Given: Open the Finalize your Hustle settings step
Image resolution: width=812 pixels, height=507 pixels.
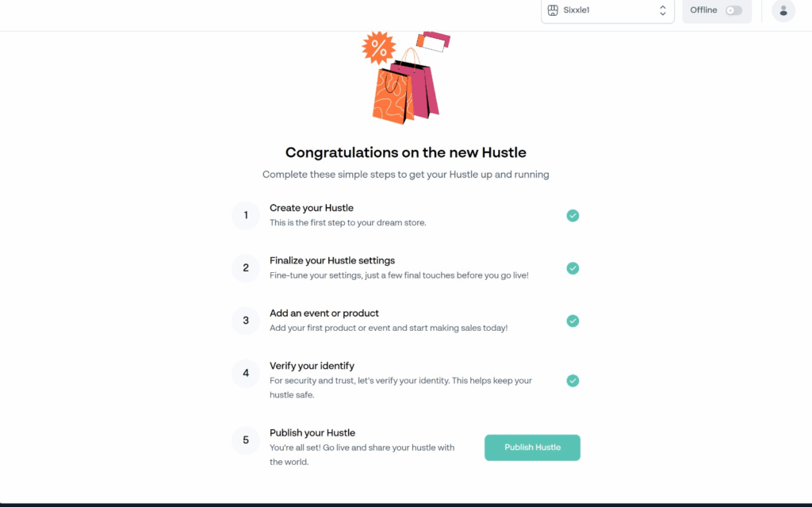Looking at the screenshot, I should pyautogui.click(x=332, y=260).
